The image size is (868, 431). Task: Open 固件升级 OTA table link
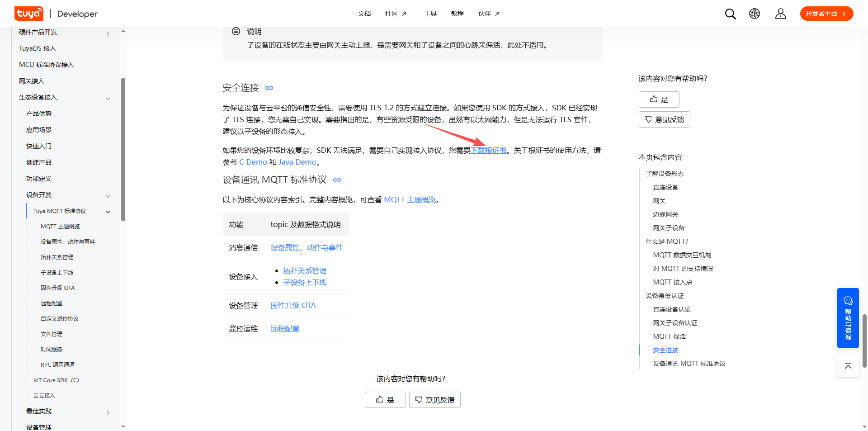point(293,305)
